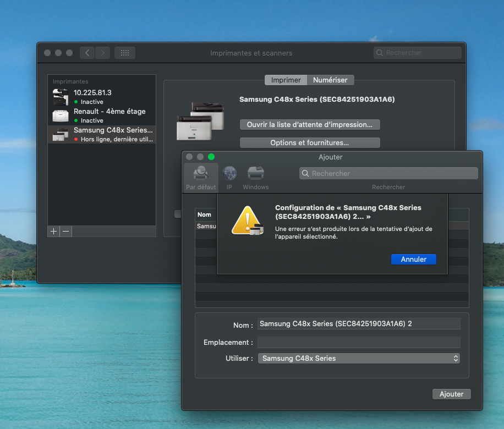The height and width of the screenshot is (429, 504).
Task: Switch to the Imprimer tab
Action: pyautogui.click(x=286, y=80)
